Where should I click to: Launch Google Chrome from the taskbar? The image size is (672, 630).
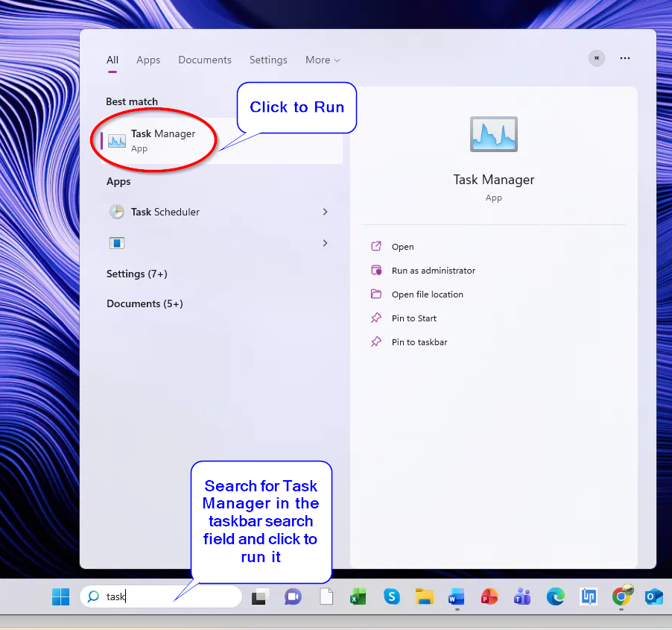click(x=621, y=596)
